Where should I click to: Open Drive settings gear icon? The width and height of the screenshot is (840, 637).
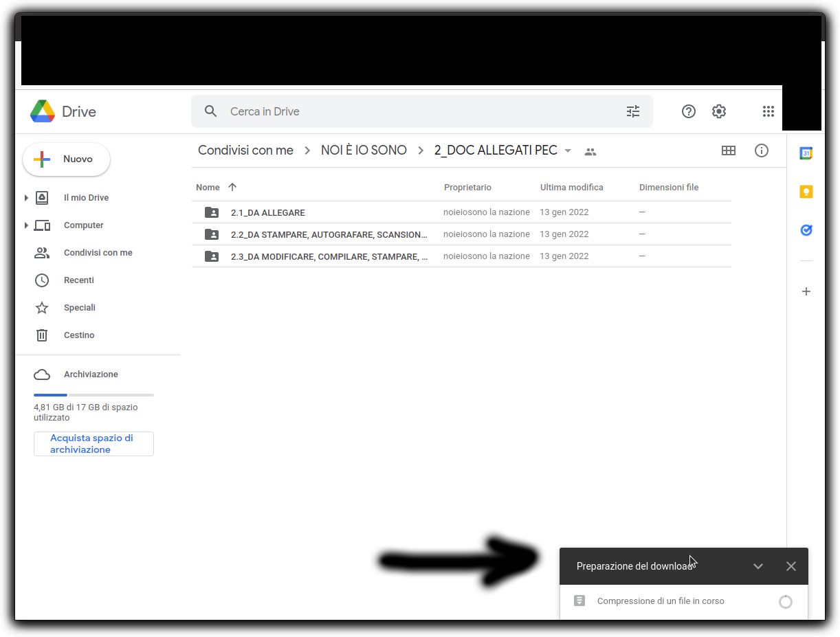718,111
